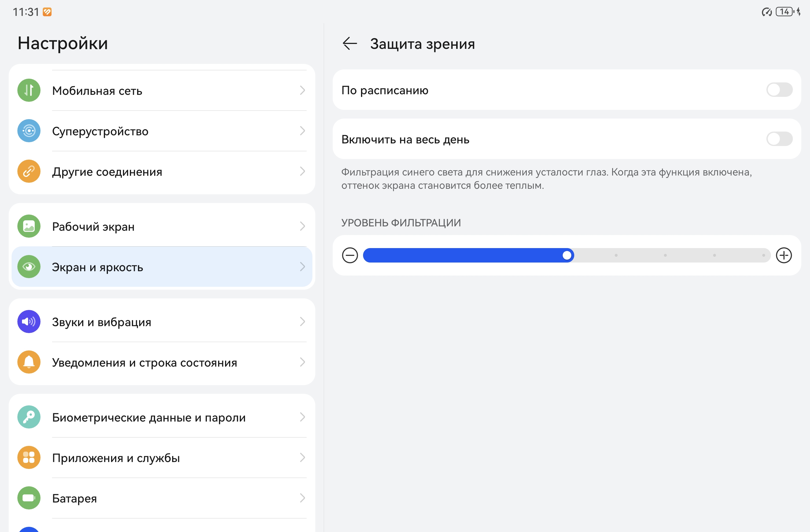Click the back arrow next to Защита зрения

pyautogui.click(x=349, y=44)
